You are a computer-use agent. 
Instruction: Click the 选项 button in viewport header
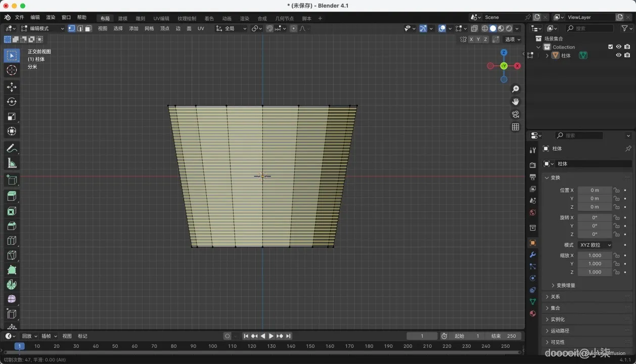(512, 39)
